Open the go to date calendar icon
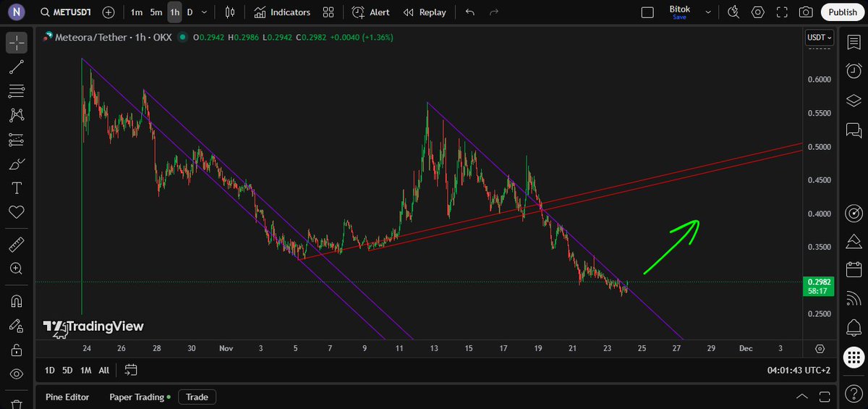This screenshot has height=409, width=868. click(x=131, y=370)
